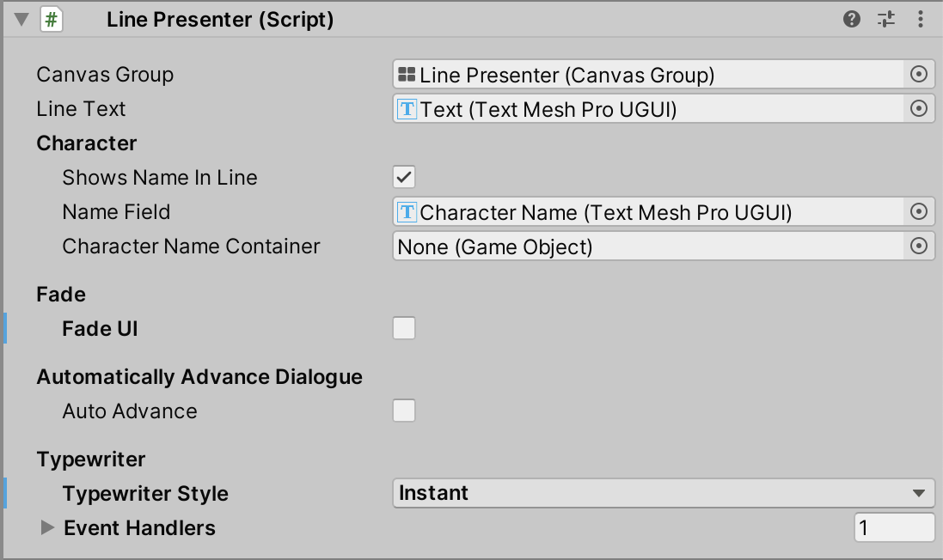Open object picker for Canvas Group field
The height and width of the screenshot is (560, 943).
[x=919, y=75]
